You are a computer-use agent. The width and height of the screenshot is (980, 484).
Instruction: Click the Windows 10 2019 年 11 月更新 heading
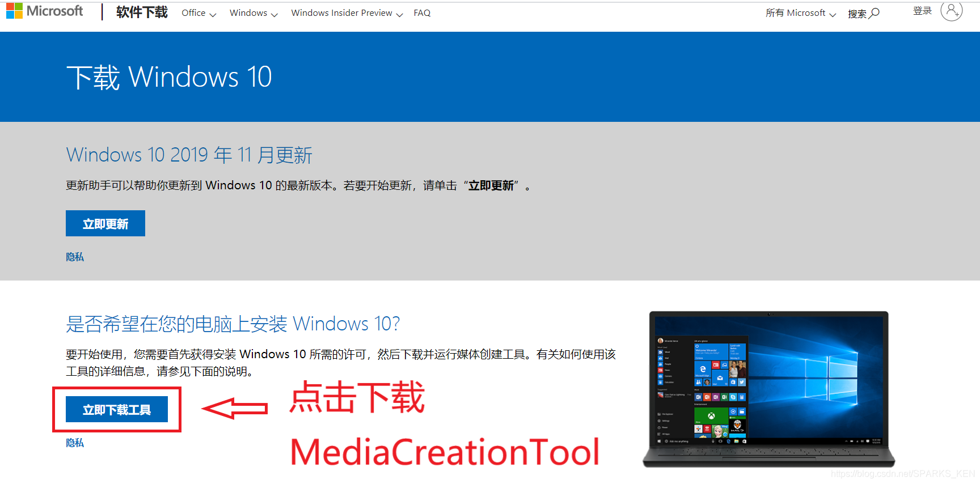(x=189, y=155)
